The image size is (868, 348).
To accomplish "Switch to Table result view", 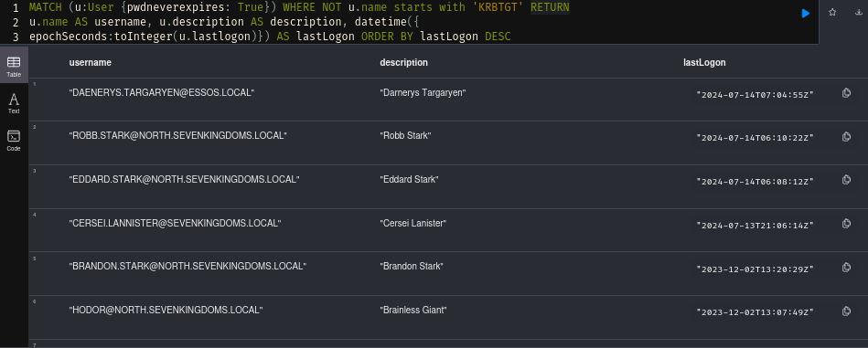I will click(14, 67).
